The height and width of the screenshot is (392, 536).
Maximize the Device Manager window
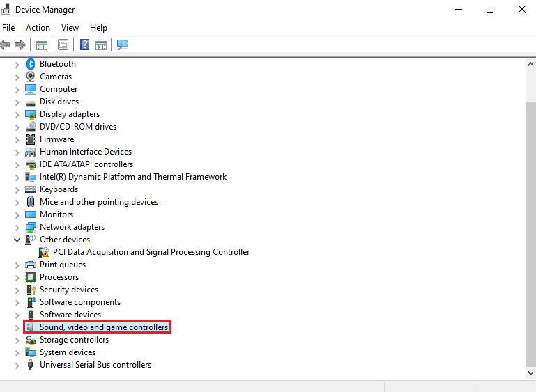click(x=490, y=9)
